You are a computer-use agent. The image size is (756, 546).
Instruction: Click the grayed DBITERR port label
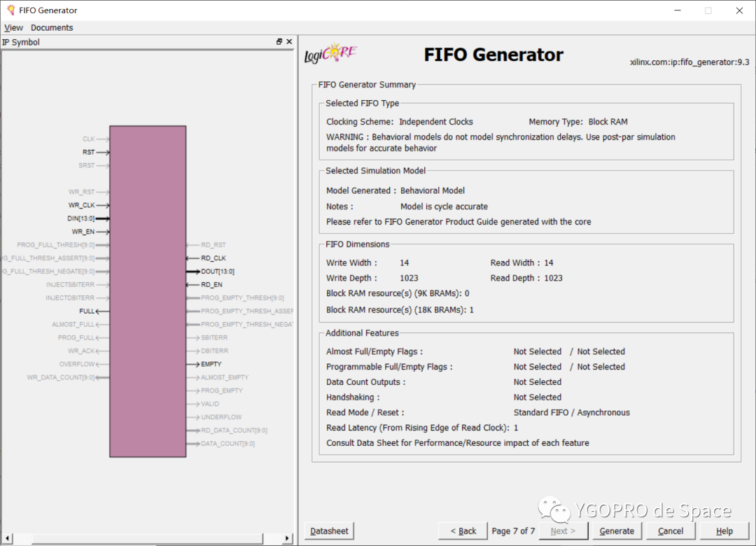(x=215, y=351)
